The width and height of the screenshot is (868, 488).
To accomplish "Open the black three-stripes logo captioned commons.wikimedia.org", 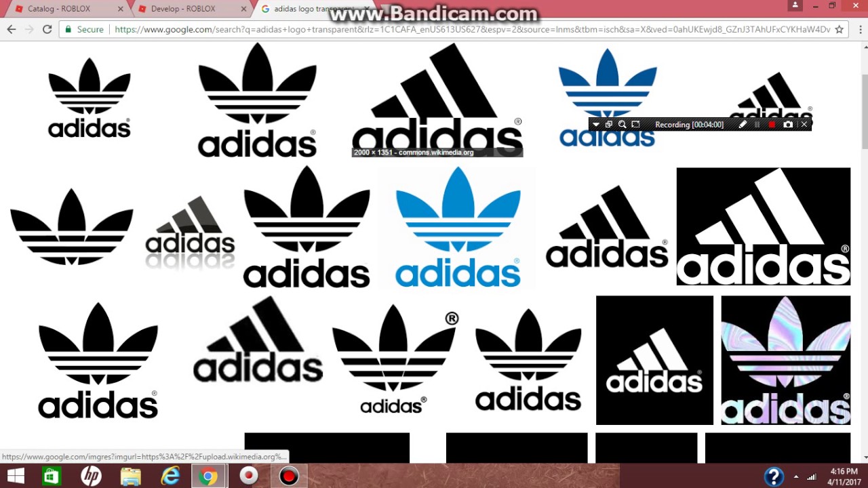I will click(x=437, y=100).
